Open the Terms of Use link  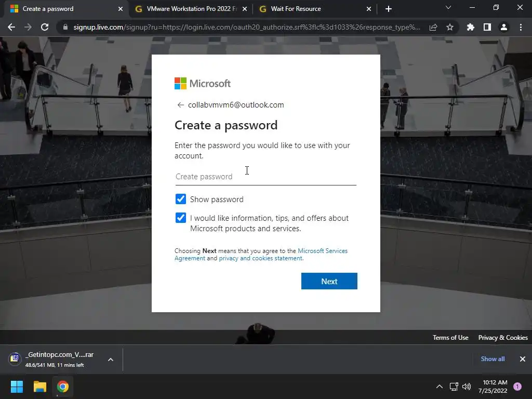tap(450, 338)
